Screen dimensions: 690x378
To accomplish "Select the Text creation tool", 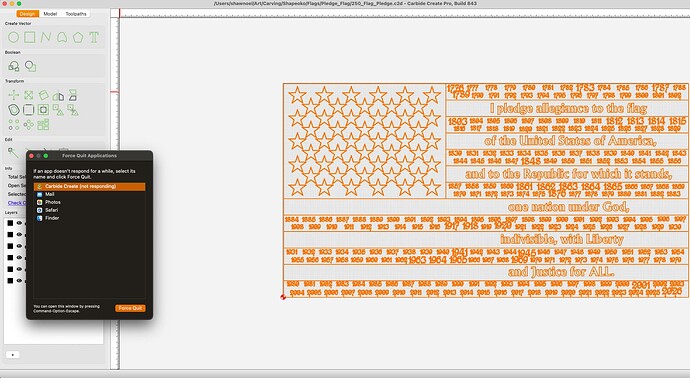I will coord(94,37).
